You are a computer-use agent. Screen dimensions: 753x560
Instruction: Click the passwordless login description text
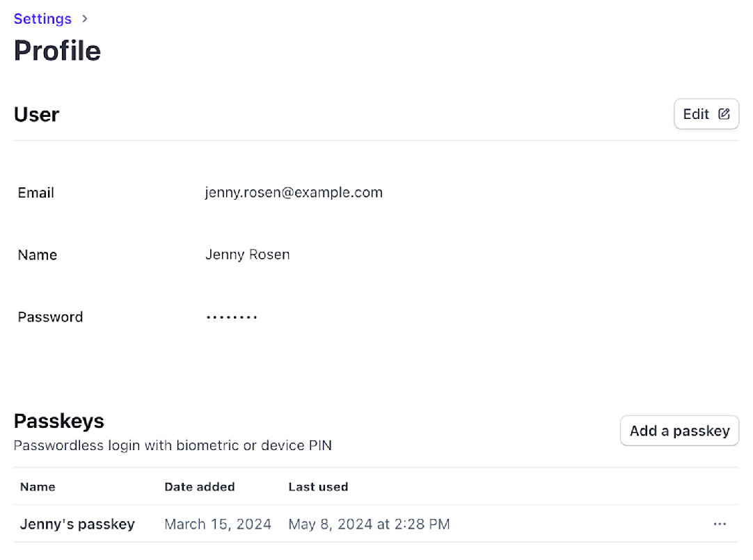click(x=173, y=445)
